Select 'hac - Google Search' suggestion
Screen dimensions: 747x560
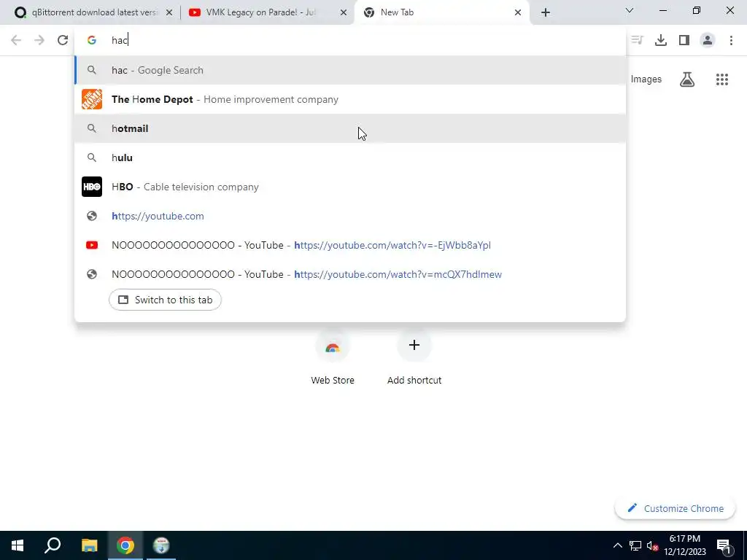(350, 70)
